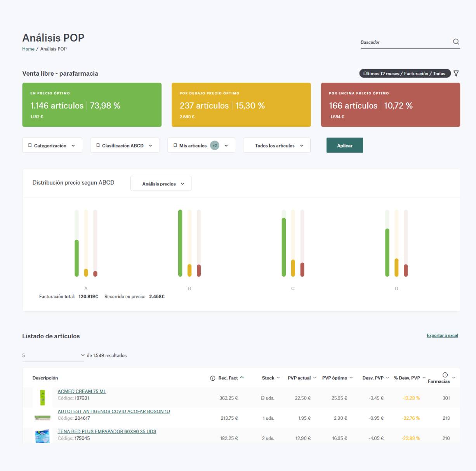Click the Descripción column header
476x471 pixels.
click(x=45, y=378)
